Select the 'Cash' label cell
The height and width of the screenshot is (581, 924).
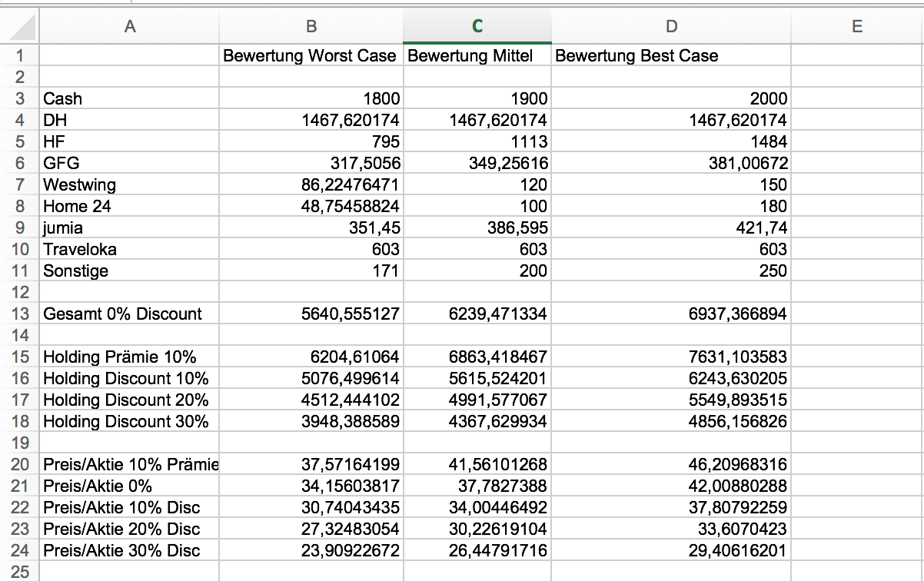[129, 98]
